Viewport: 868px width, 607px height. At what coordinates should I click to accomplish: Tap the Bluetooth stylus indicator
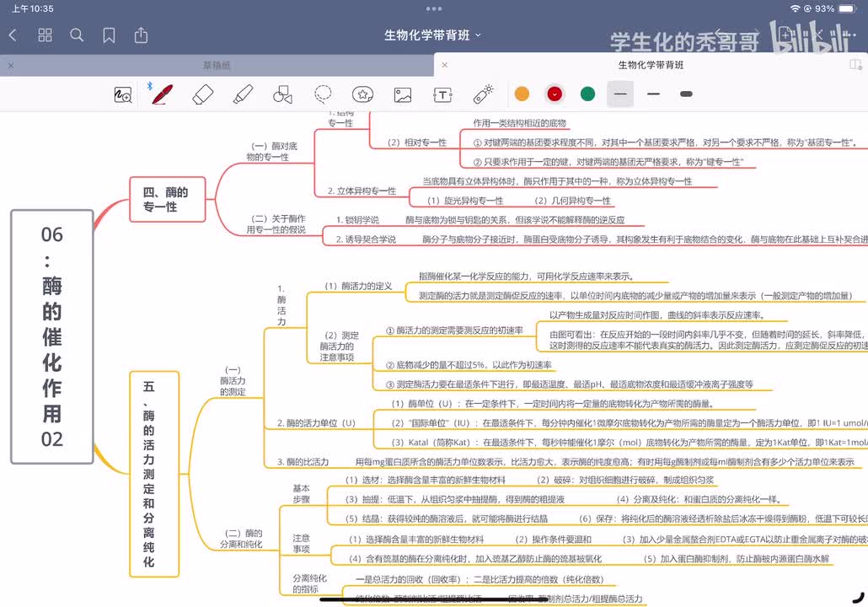pyautogui.click(x=149, y=86)
